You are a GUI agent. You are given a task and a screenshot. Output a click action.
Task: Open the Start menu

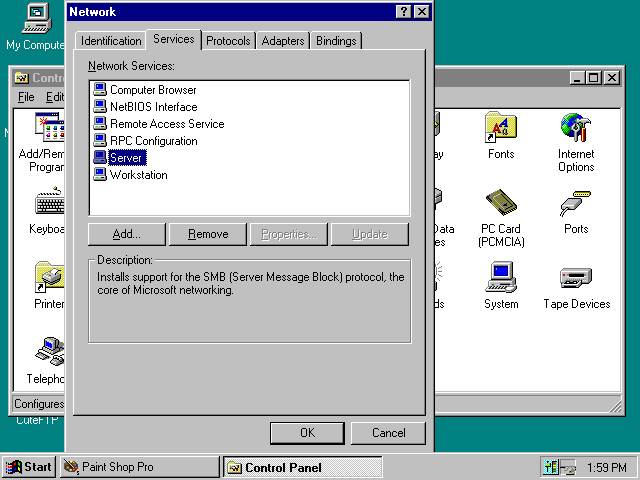[29, 467]
